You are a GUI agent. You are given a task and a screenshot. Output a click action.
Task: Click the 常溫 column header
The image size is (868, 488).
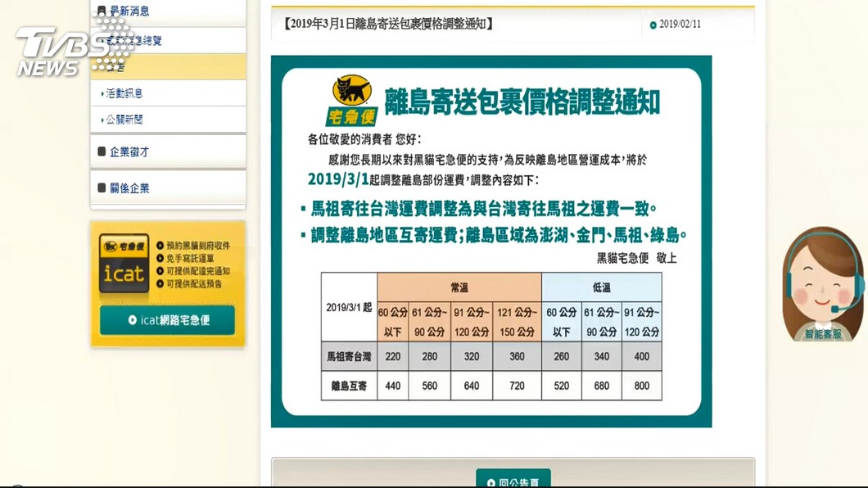click(459, 287)
